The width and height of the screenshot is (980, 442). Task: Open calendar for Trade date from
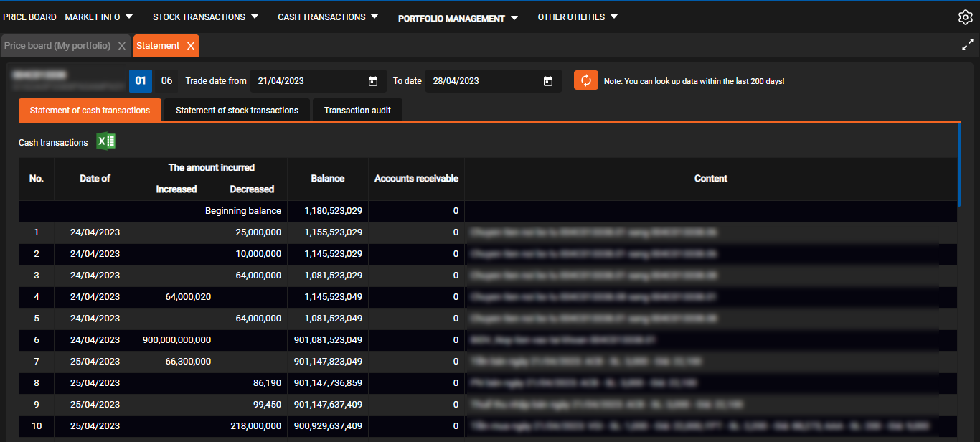pyautogui.click(x=373, y=81)
